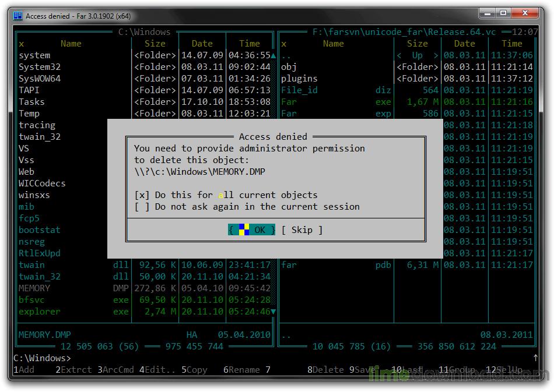This screenshot has height=392, width=554.
Task: Click the left panel scroll-down arrow
Action: click(273, 312)
